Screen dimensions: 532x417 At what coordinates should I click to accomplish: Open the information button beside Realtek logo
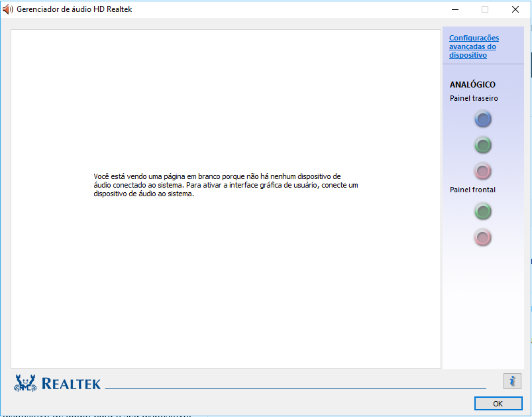512,381
